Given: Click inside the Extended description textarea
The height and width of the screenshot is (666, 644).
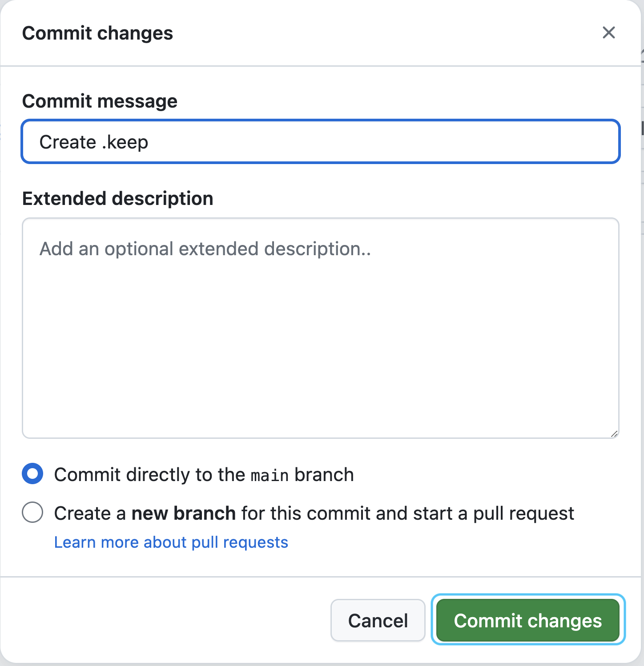Looking at the screenshot, I should coord(321,328).
